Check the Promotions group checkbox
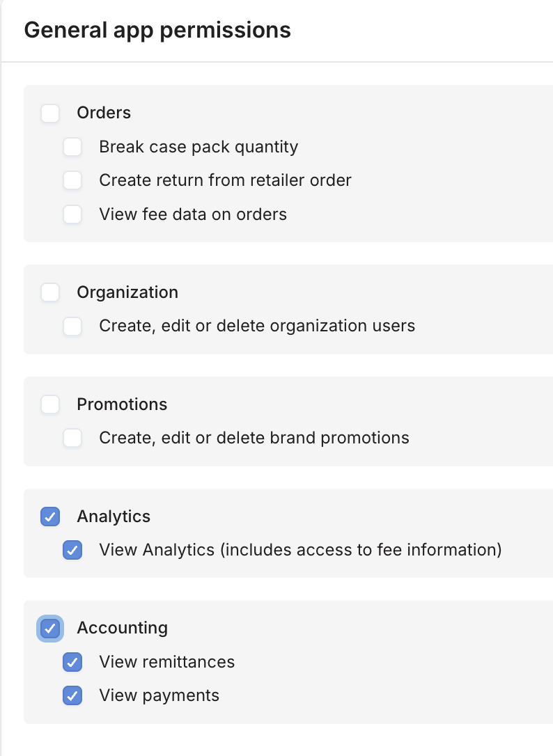 (x=50, y=404)
